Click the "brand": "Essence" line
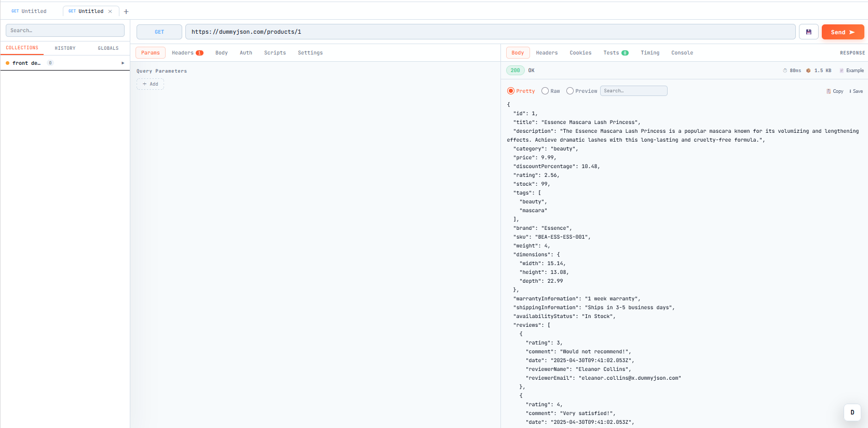868x428 pixels. point(542,228)
